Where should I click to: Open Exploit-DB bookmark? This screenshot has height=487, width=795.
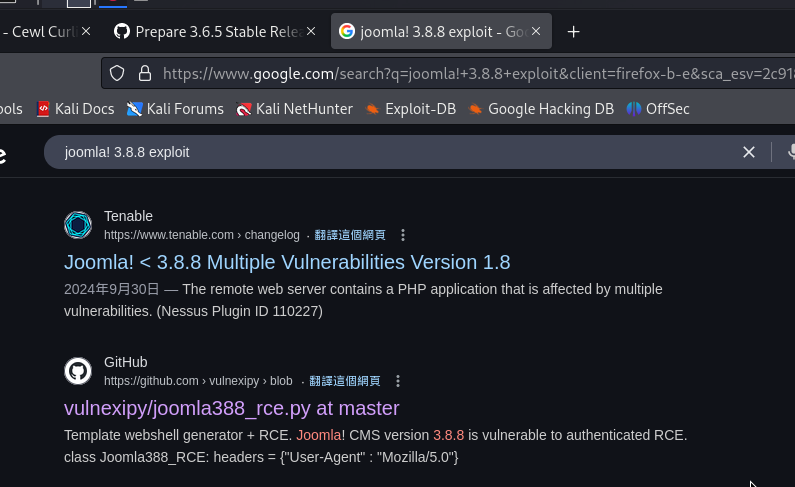point(410,109)
